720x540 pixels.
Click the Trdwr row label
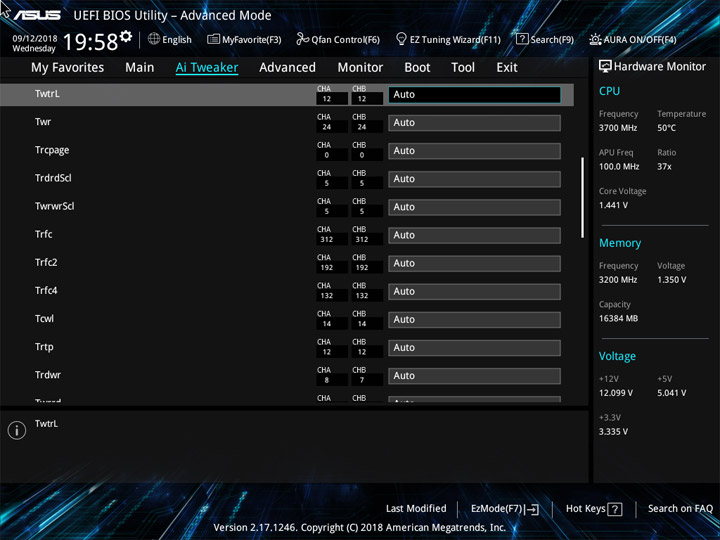pyautogui.click(x=48, y=375)
